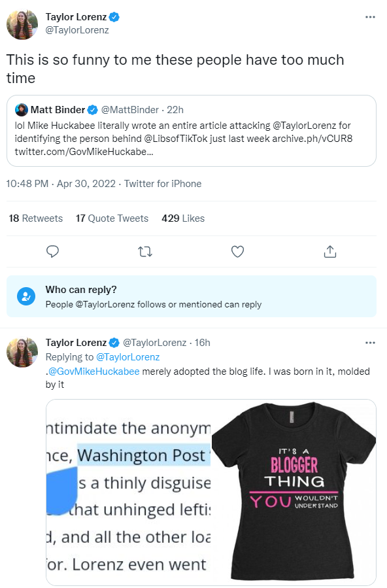Click Taylor Lorenz's profile picture on main tweet
This screenshot has width=387, height=588.
(x=22, y=24)
